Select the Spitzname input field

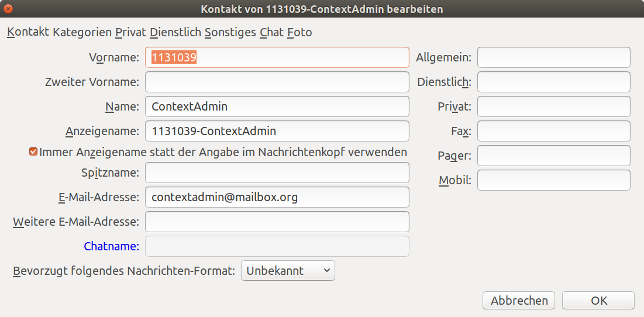click(x=277, y=173)
